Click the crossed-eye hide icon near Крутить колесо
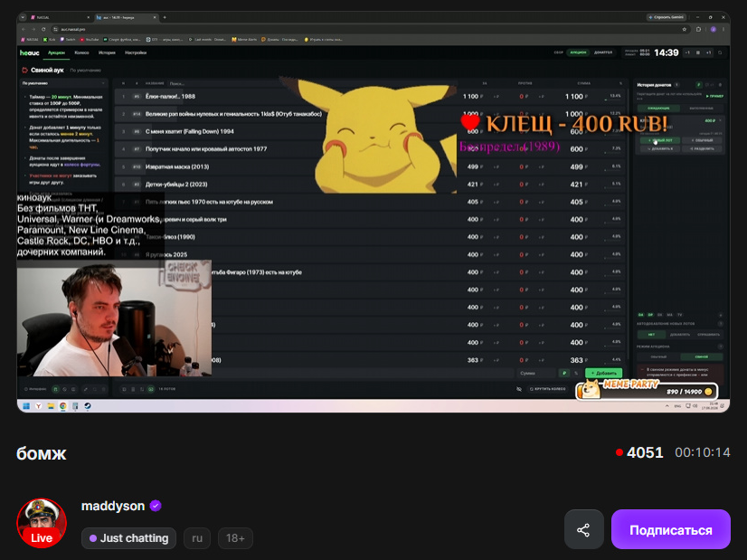 click(x=519, y=389)
